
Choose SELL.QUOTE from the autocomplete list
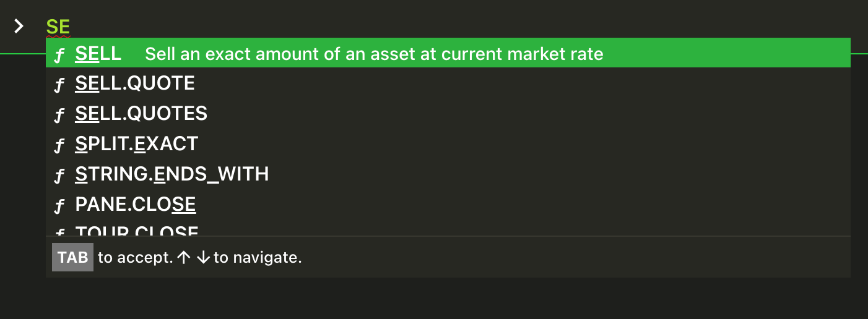click(448, 83)
